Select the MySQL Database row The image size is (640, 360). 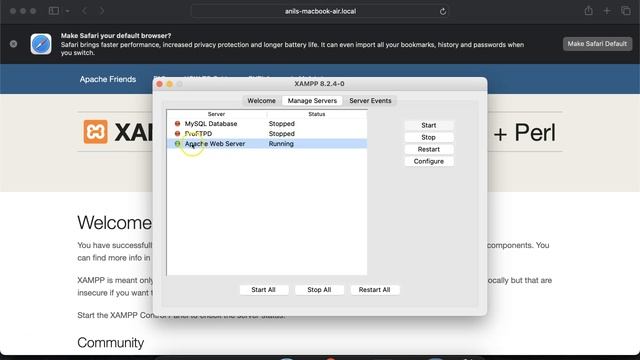(267, 124)
